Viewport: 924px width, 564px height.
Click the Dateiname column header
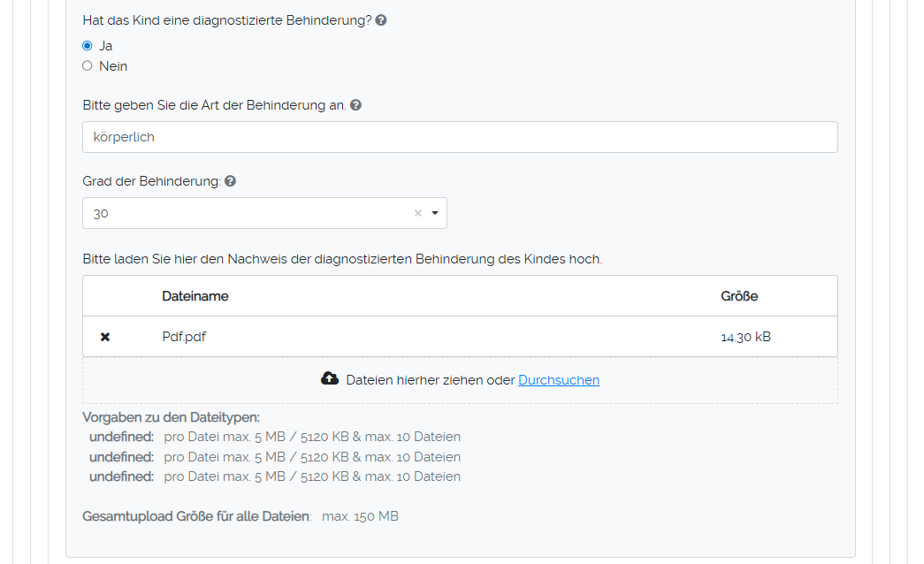click(x=195, y=296)
